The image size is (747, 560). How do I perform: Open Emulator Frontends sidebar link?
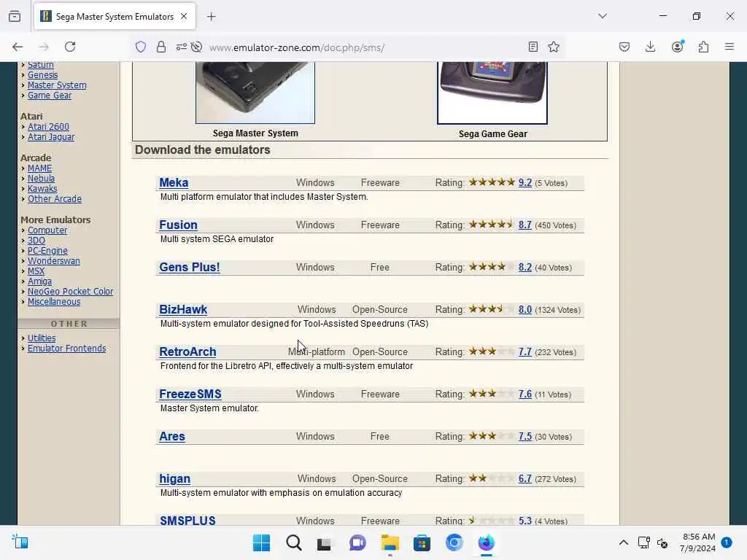point(66,349)
